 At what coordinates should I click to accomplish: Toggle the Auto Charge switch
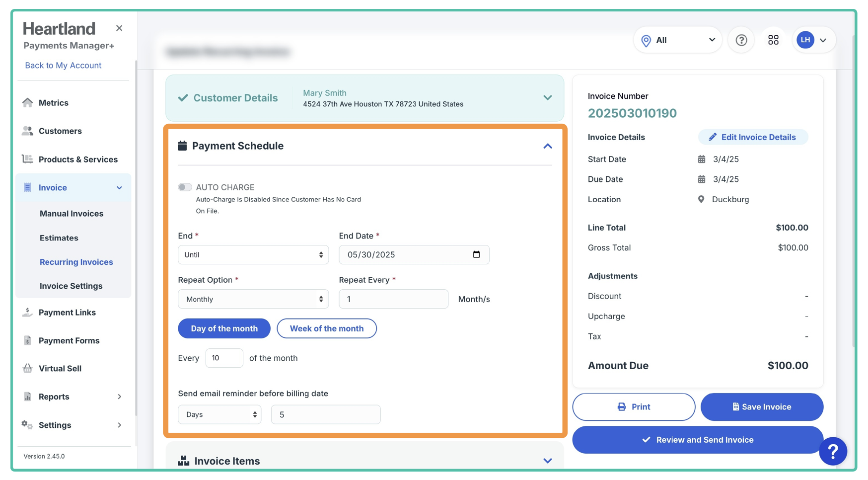coord(185,187)
